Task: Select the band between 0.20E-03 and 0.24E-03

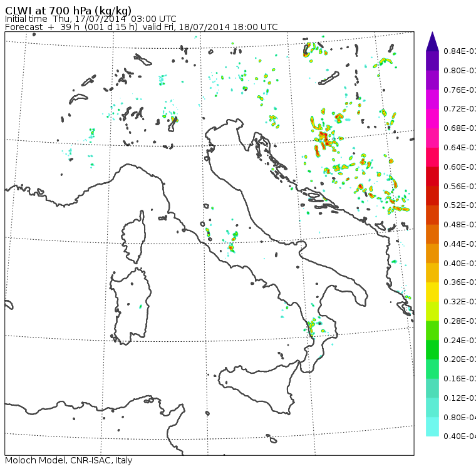Action: pos(432,349)
